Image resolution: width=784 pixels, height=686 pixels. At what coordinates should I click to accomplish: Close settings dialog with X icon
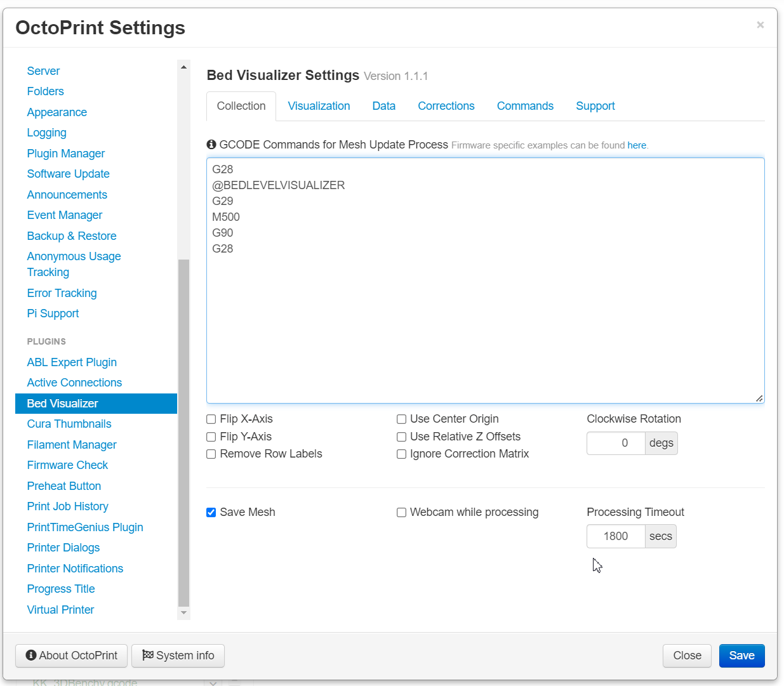tap(760, 25)
